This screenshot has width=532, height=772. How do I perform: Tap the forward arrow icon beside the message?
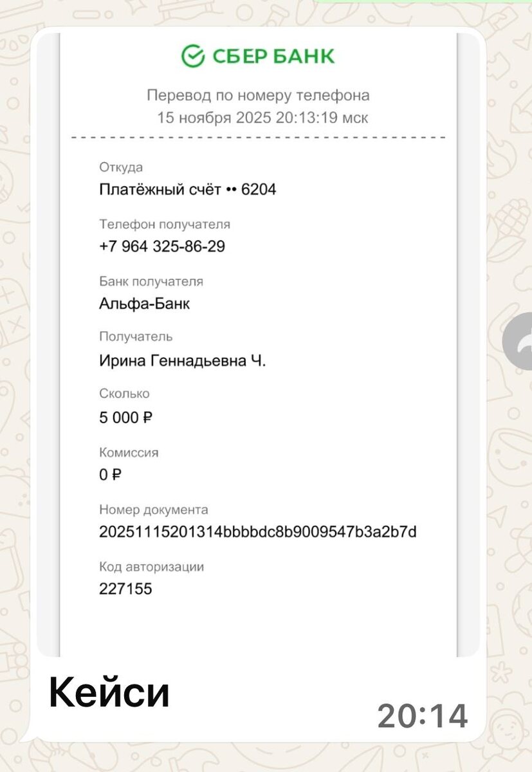pos(517,344)
